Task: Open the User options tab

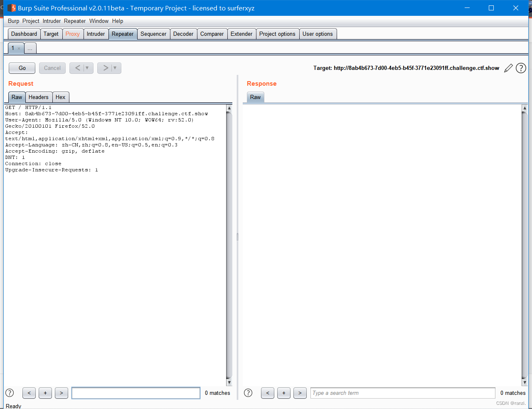Action: pos(318,34)
